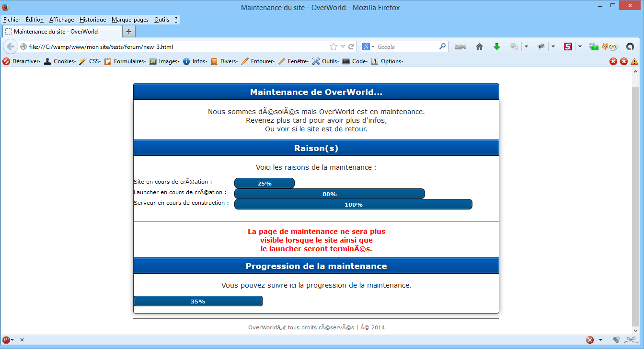The height and width of the screenshot is (349, 644).
Task: Click the fox icon showing 0/0
Action: coord(609,47)
